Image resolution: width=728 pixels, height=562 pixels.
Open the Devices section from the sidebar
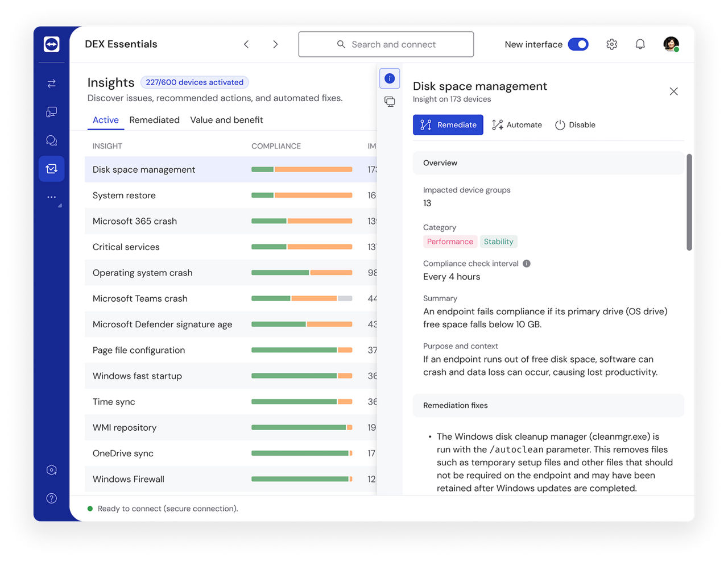click(51, 111)
